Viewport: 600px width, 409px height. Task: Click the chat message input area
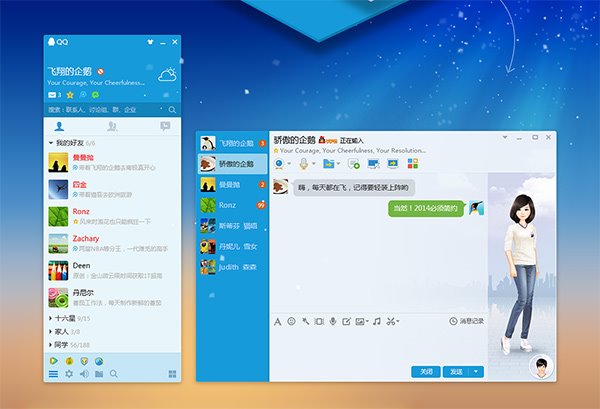click(x=379, y=345)
